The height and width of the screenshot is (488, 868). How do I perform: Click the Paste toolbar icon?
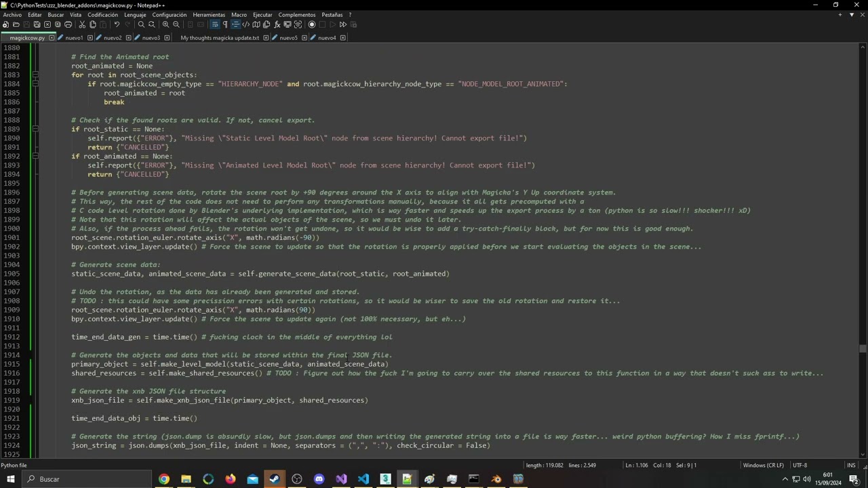[103, 24]
